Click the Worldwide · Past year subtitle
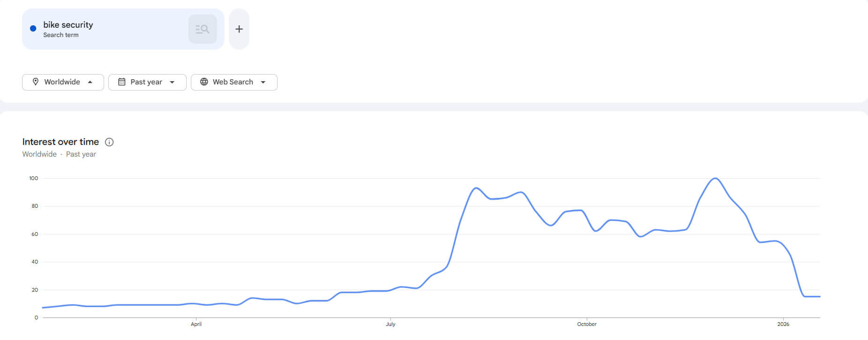 point(59,154)
